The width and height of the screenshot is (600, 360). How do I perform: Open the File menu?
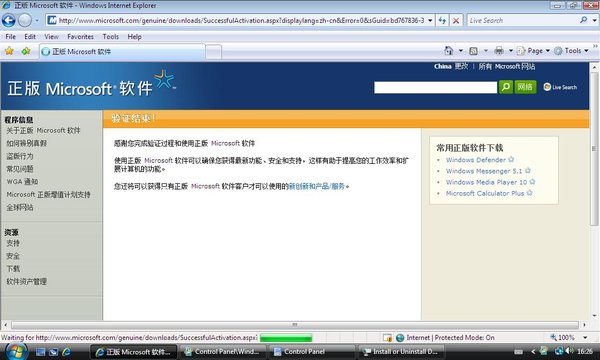coord(11,37)
